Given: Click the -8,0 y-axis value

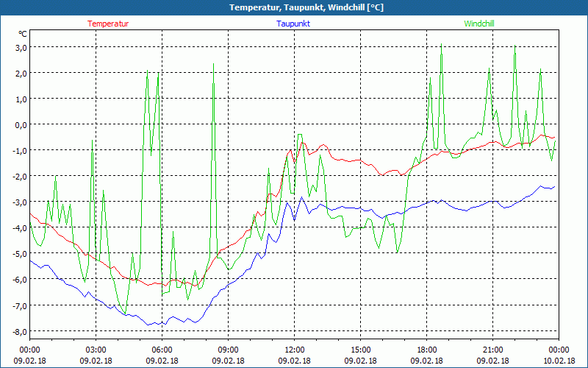Looking at the screenshot, I should click(x=20, y=332).
